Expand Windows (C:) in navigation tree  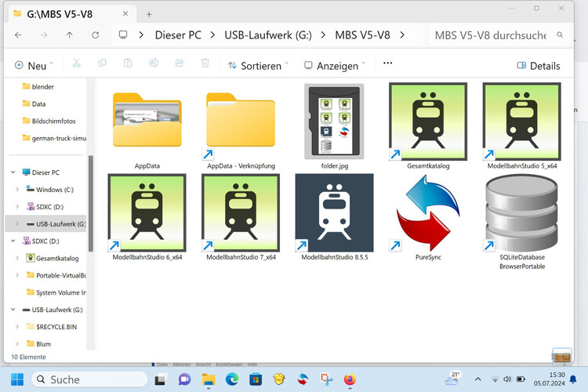click(x=17, y=190)
